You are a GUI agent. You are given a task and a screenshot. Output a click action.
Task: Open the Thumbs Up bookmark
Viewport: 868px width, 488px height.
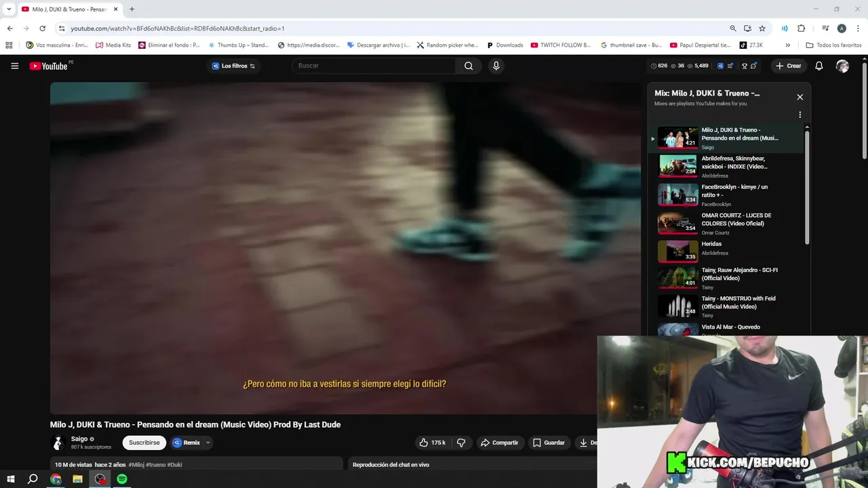[x=238, y=45]
